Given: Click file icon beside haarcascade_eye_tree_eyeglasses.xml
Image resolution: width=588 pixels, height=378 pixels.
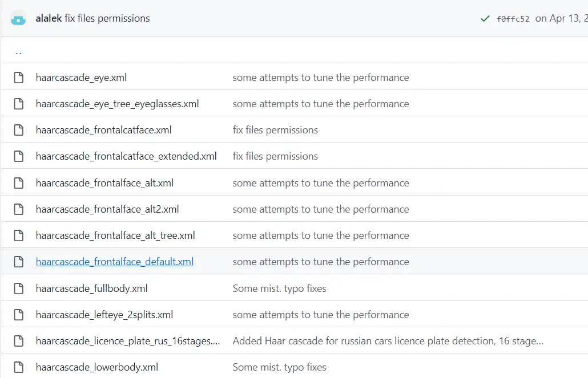Looking at the screenshot, I should [x=18, y=104].
